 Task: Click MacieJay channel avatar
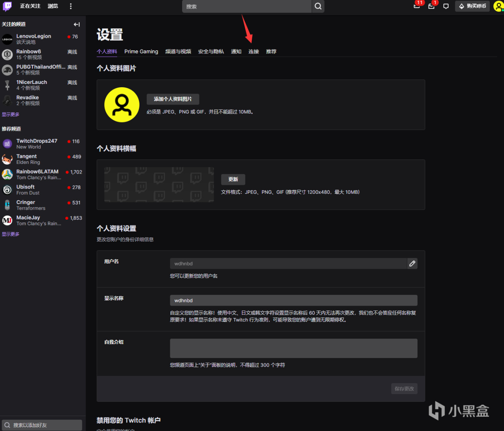pos(7,221)
